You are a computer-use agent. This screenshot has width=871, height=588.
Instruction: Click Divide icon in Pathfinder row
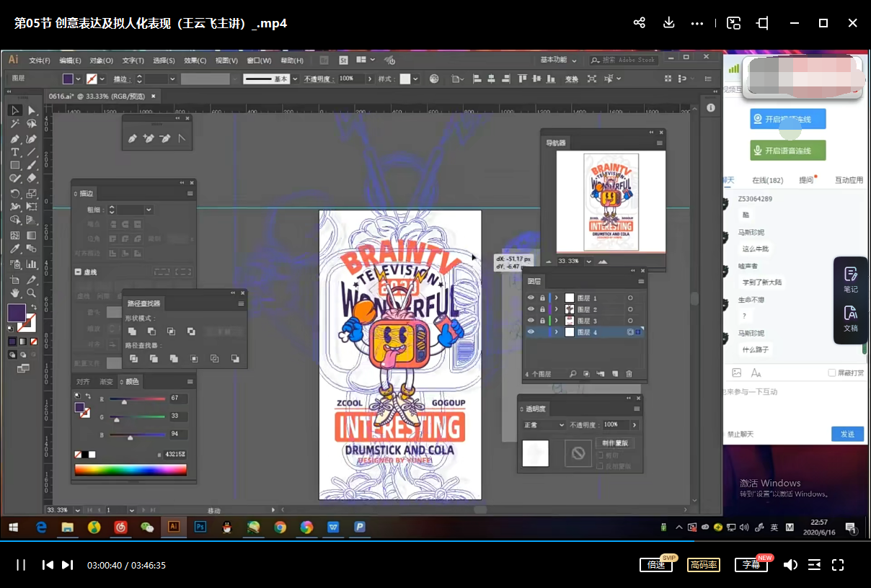point(133,358)
